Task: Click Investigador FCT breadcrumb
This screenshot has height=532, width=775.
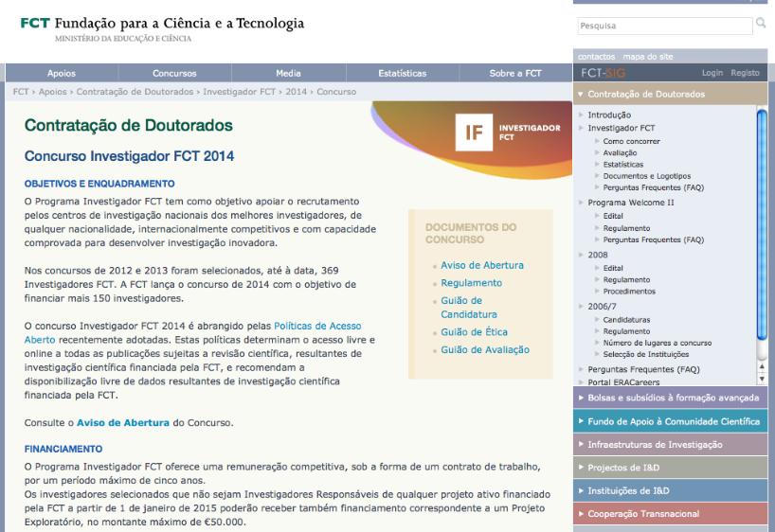Action: tap(239, 92)
